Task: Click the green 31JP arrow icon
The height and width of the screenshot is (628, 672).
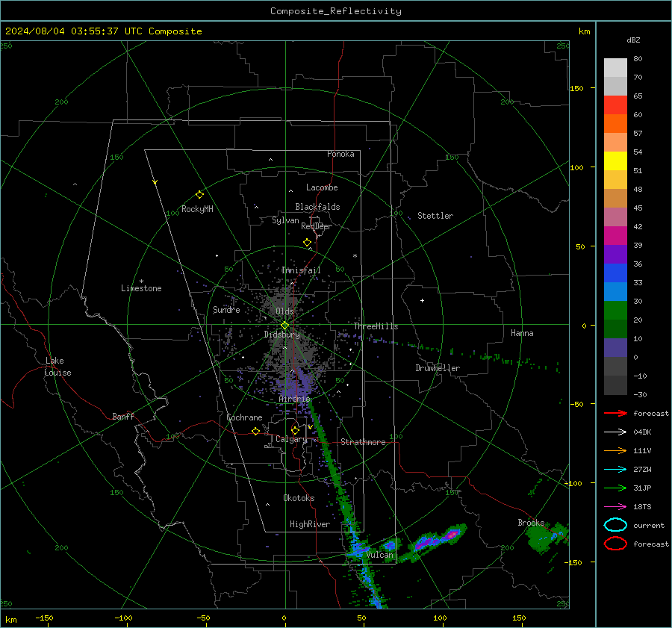Action: point(615,488)
